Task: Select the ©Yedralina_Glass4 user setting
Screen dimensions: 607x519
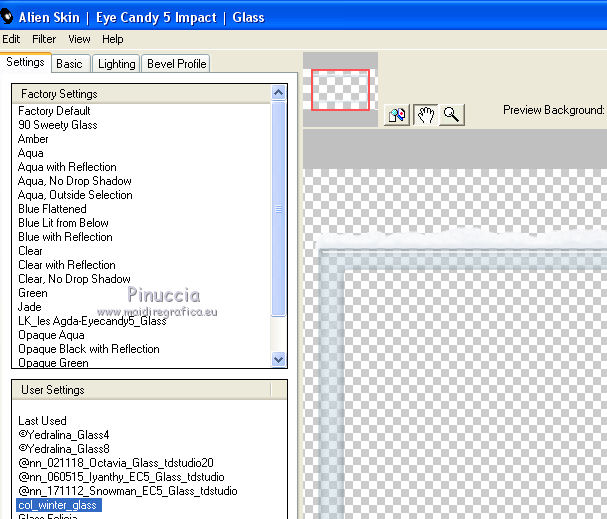Action: point(64,435)
